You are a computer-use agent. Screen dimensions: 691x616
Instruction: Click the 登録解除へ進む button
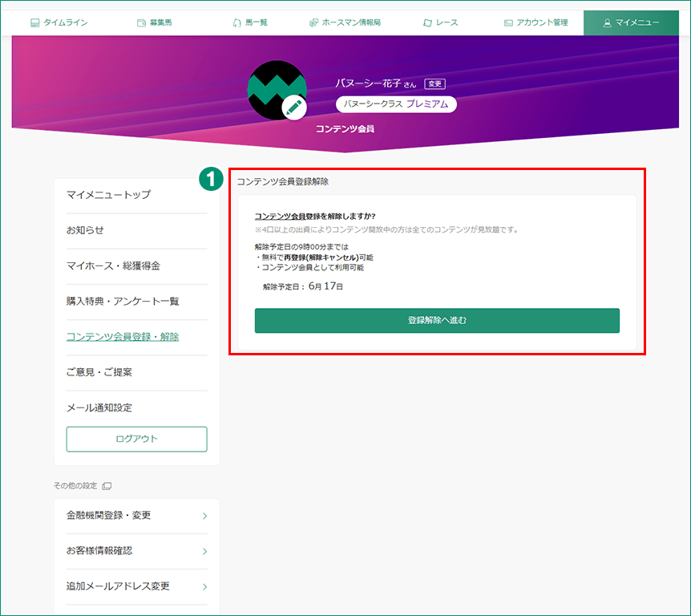tap(437, 321)
